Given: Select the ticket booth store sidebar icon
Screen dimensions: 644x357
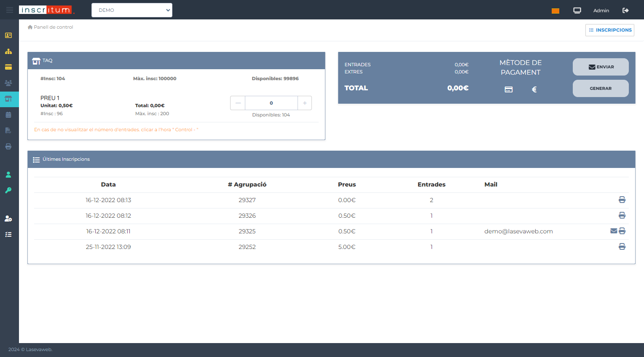Looking at the screenshot, I should pyautogui.click(x=8, y=99).
